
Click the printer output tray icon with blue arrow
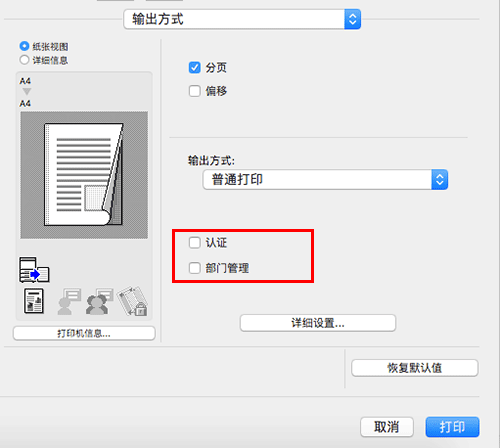click(34, 270)
